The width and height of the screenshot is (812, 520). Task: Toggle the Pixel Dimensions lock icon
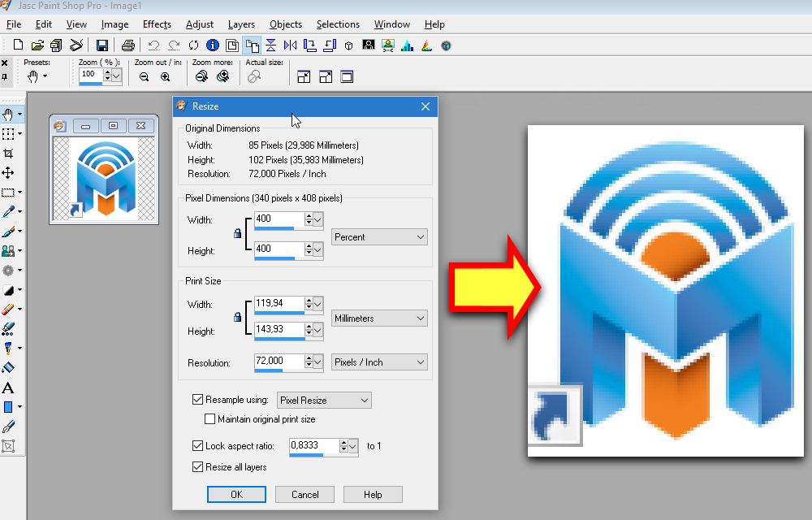click(237, 233)
